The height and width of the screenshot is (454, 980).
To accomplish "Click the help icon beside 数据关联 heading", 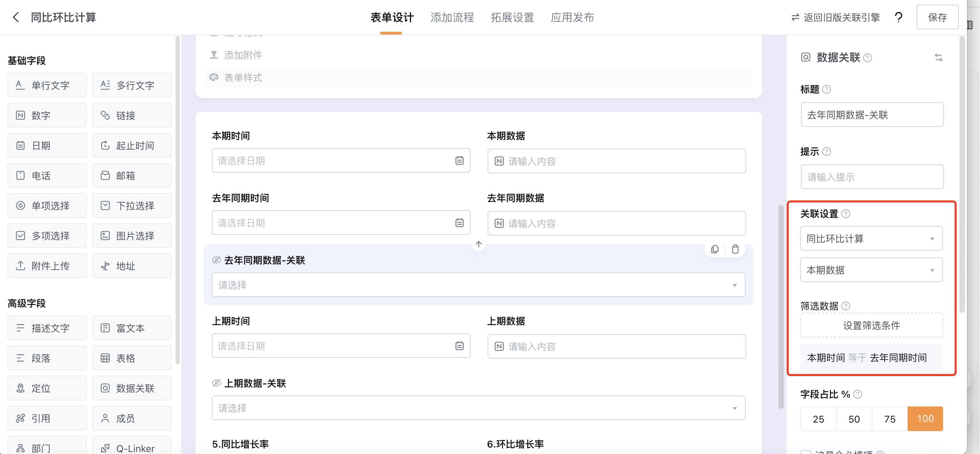I will [x=867, y=58].
